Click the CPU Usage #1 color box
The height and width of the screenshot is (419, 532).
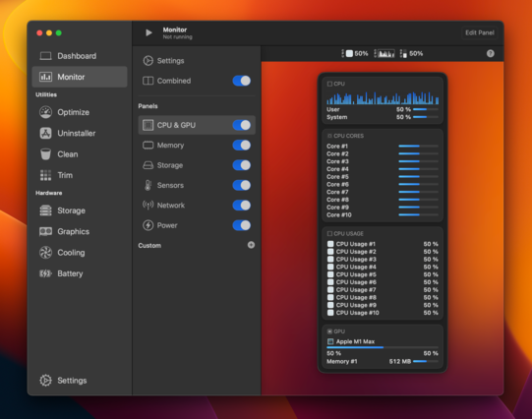tap(330, 244)
